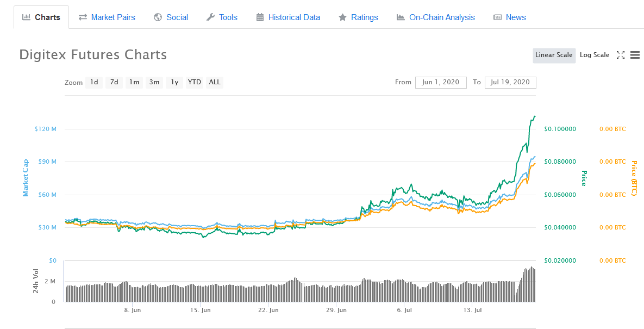Screen dimensions: 644x329
Task: Select the YTD zoom range
Action: pyautogui.click(x=194, y=82)
